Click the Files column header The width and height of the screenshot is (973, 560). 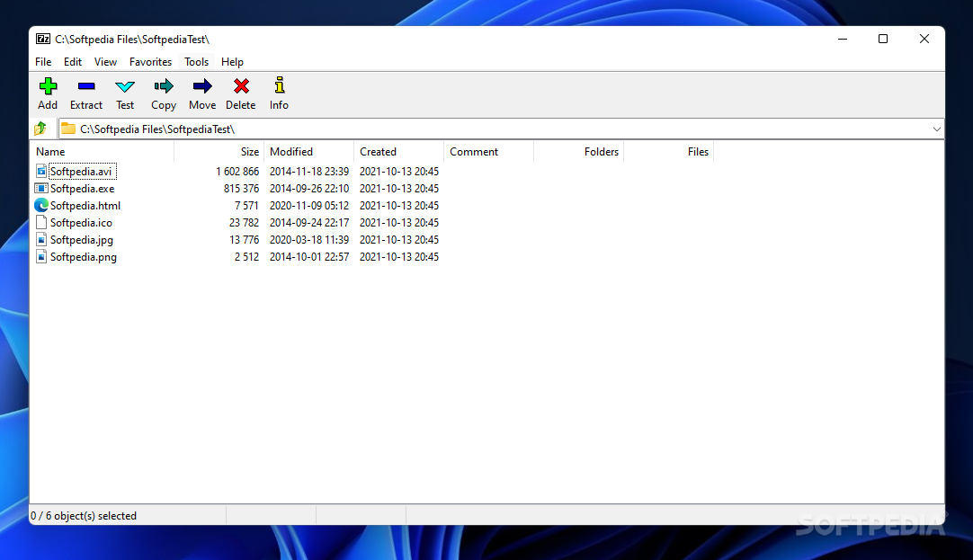pyautogui.click(x=669, y=152)
